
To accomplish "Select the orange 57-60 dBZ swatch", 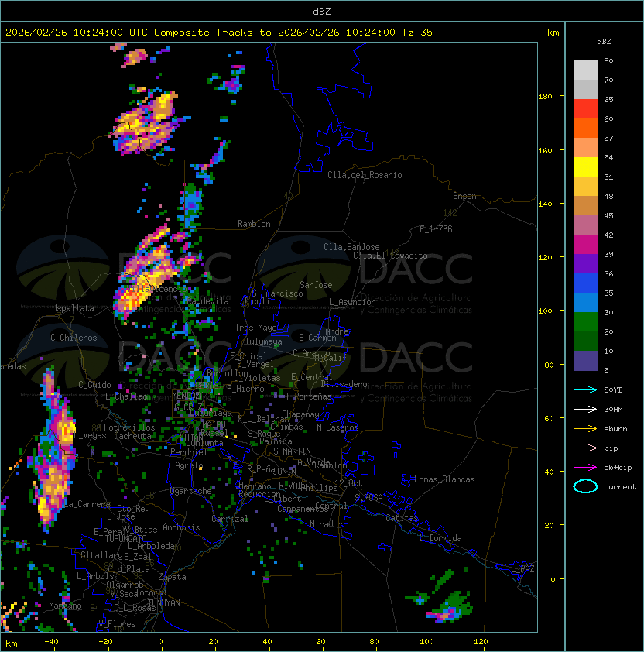I will (585, 128).
